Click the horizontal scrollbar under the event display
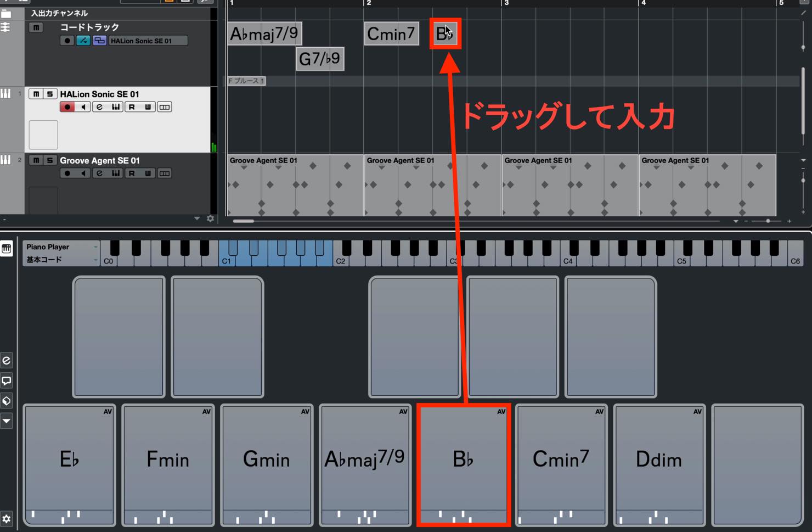 243,221
